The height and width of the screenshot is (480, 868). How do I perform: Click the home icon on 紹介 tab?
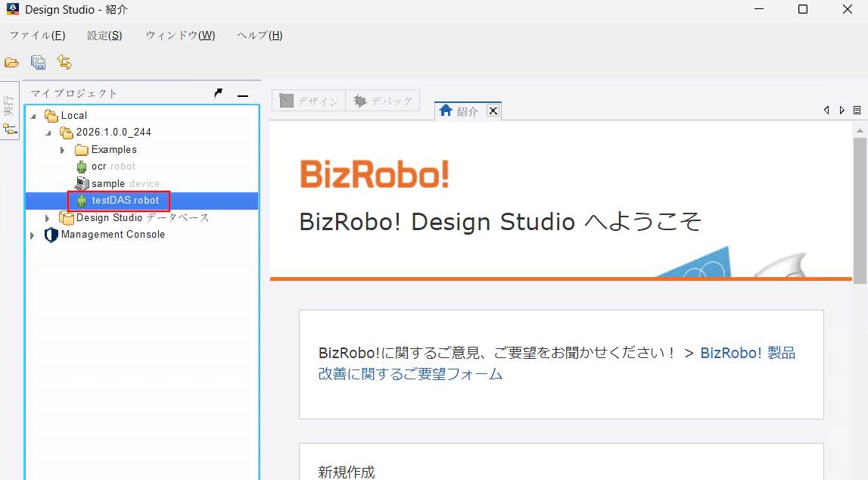coord(446,111)
